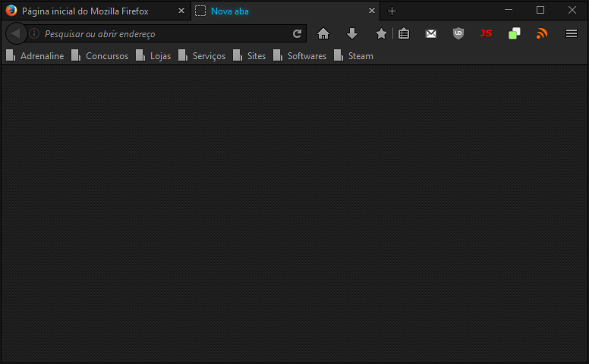Show bookmarks list icon

[x=404, y=34]
